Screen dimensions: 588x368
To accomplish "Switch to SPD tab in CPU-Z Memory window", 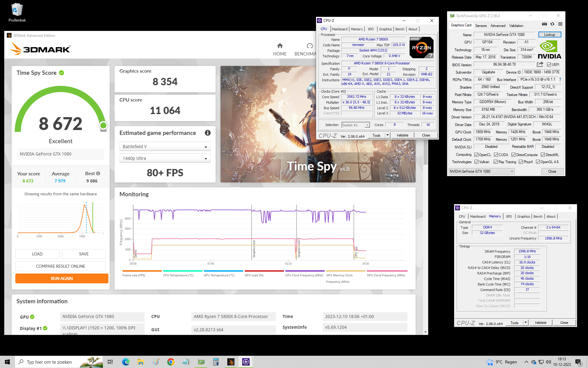I will 509,217.
